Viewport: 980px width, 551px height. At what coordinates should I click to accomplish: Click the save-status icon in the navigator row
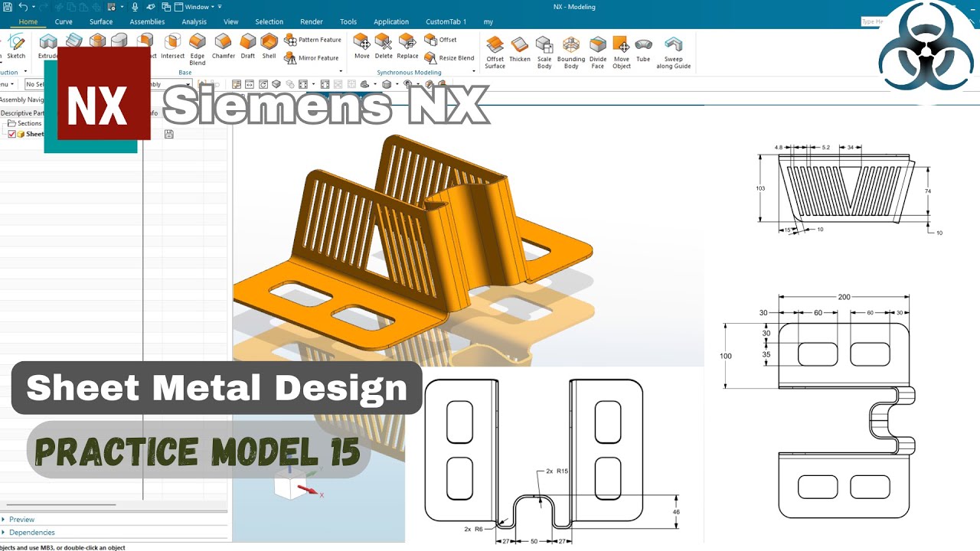169,134
